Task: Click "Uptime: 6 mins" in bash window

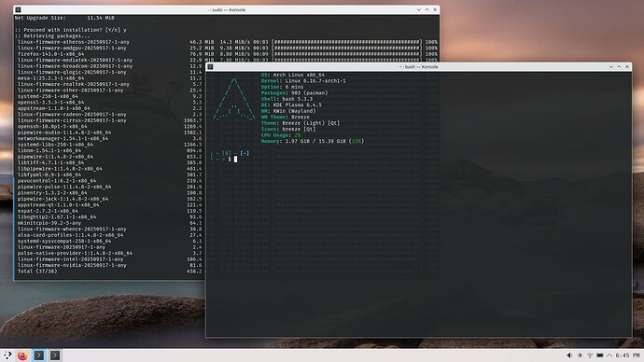Action: [x=282, y=87]
